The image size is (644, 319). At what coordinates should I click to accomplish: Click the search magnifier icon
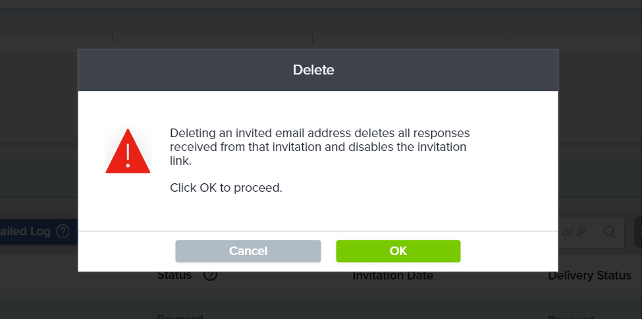coord(610,232)
